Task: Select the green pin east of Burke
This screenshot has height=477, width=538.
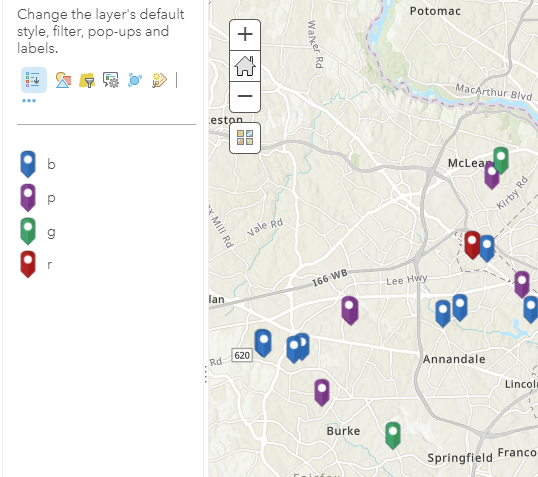Action: (393, 435)
